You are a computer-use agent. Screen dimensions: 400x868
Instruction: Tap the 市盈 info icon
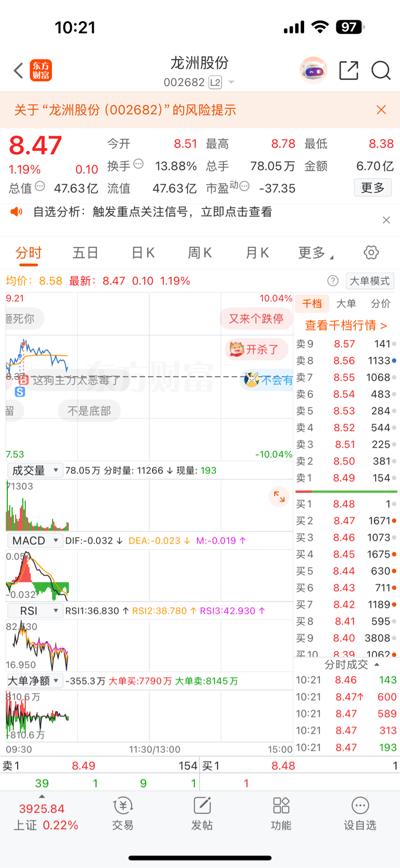pyautogui.click(x=244, y=186)
